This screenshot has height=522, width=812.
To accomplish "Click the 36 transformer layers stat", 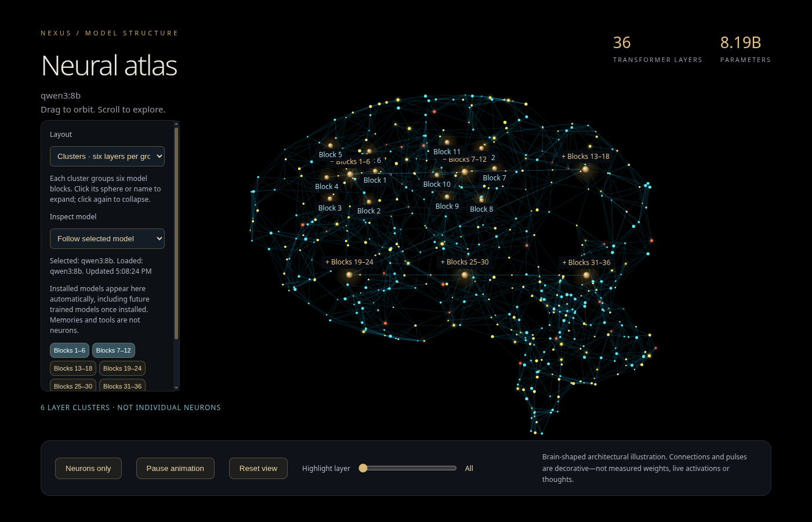I will [658, 49].
